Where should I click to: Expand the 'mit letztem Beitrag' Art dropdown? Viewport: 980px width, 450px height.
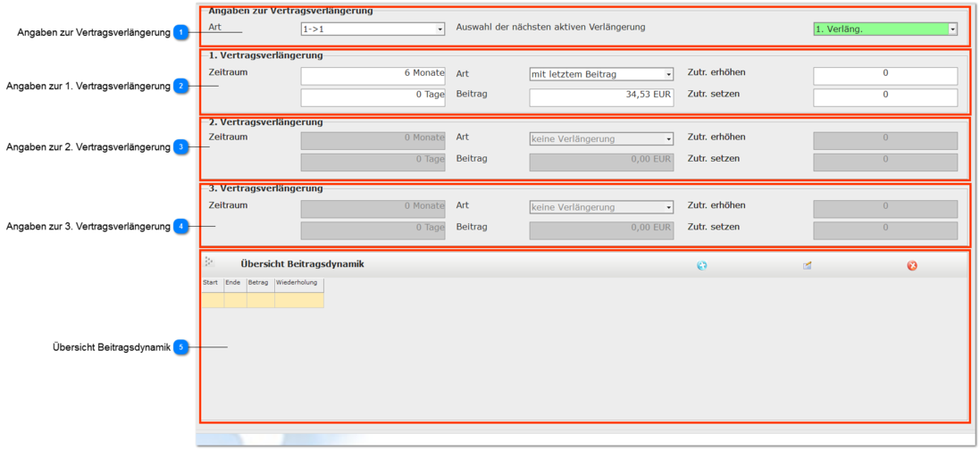(601, 74)
